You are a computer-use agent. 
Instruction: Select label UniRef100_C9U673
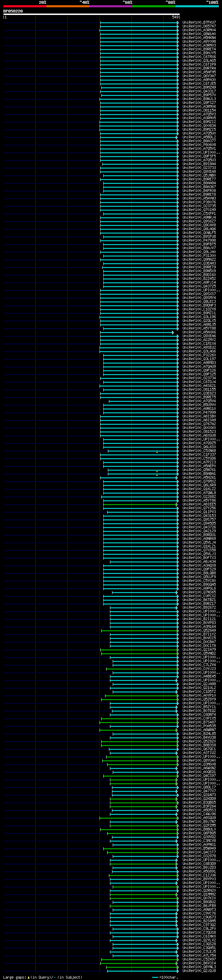[x=199, y=917]
